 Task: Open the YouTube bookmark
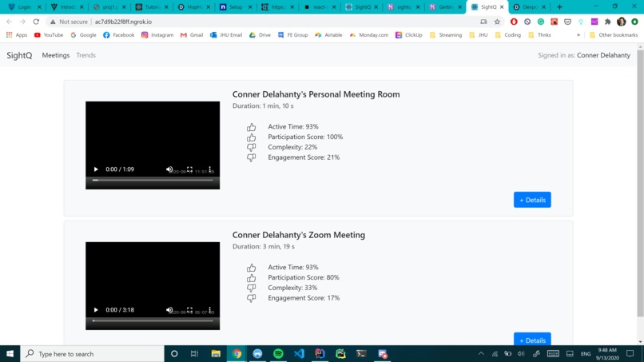[49, 35]
